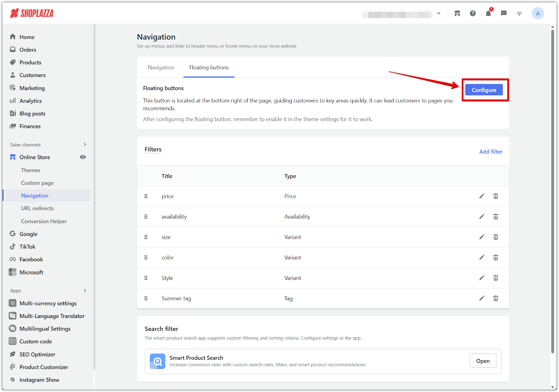Open the notifications bell icon
Screen dimensions: 559x392
coord(488,14)
